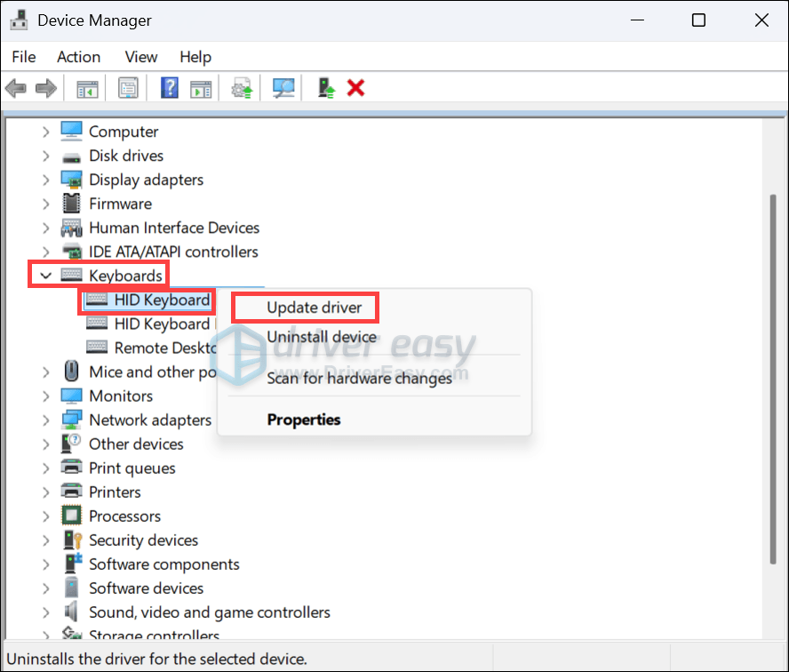Collapse the Keyboards category
This screenshot has width=789, height=672.
click(x=46, y=276)
